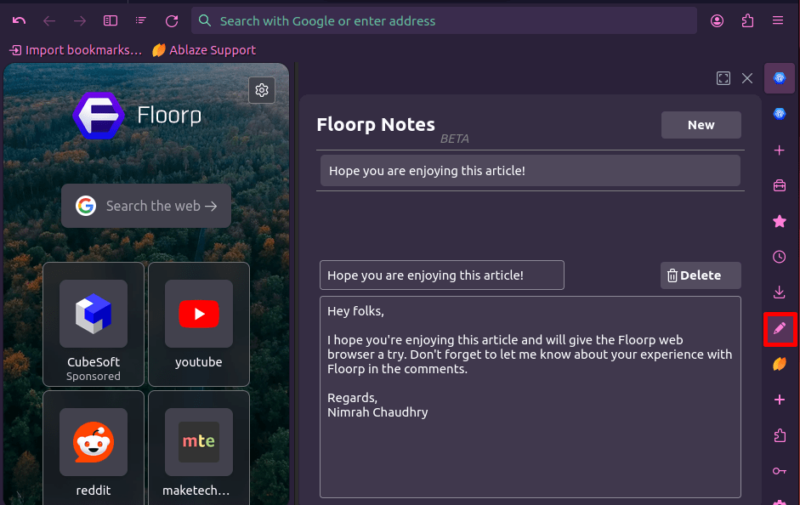The image size is (800, 505).
Task: Open the browser manager briefcase icon
Action: point(779,185)
